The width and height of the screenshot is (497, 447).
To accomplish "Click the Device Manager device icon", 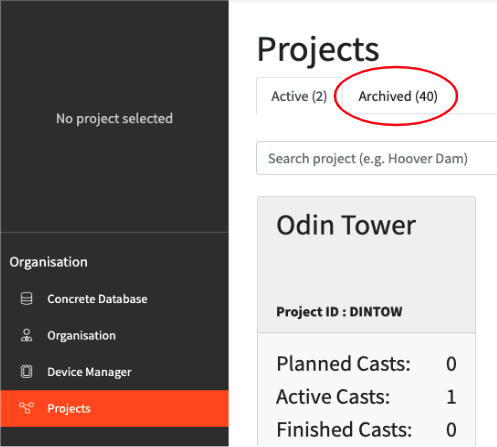I will click(x=26, y=372).
